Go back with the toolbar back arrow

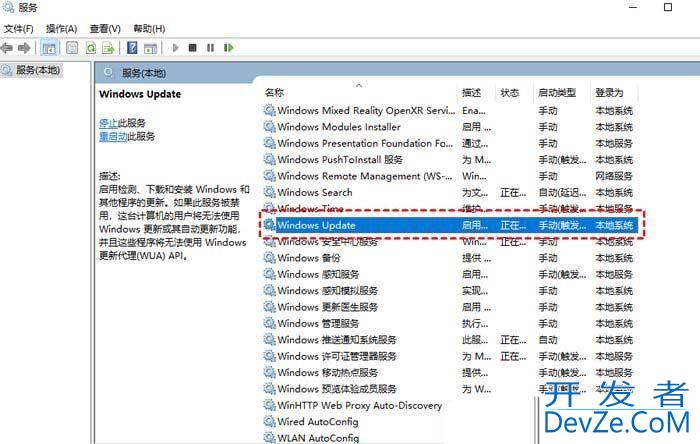click(6, 48)
